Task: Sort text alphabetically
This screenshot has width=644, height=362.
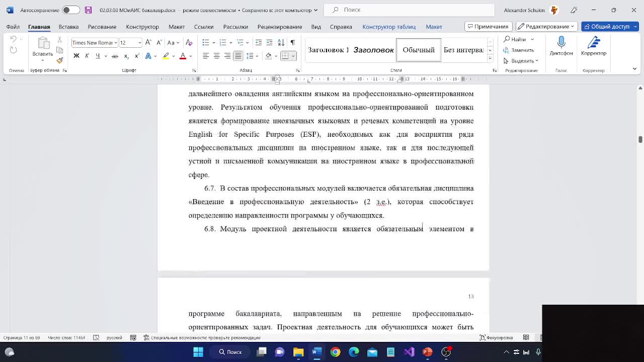Action: (x=281, y=43)
